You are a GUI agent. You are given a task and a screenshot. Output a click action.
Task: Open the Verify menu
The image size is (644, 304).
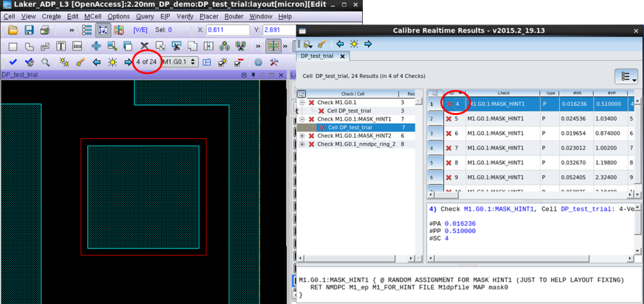(185, 16)
